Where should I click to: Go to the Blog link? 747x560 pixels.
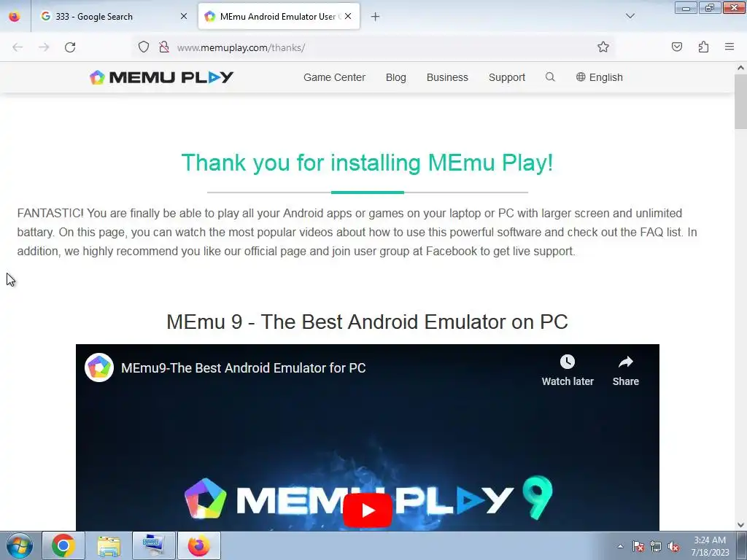pyautogui.click(x=396, y=77)
